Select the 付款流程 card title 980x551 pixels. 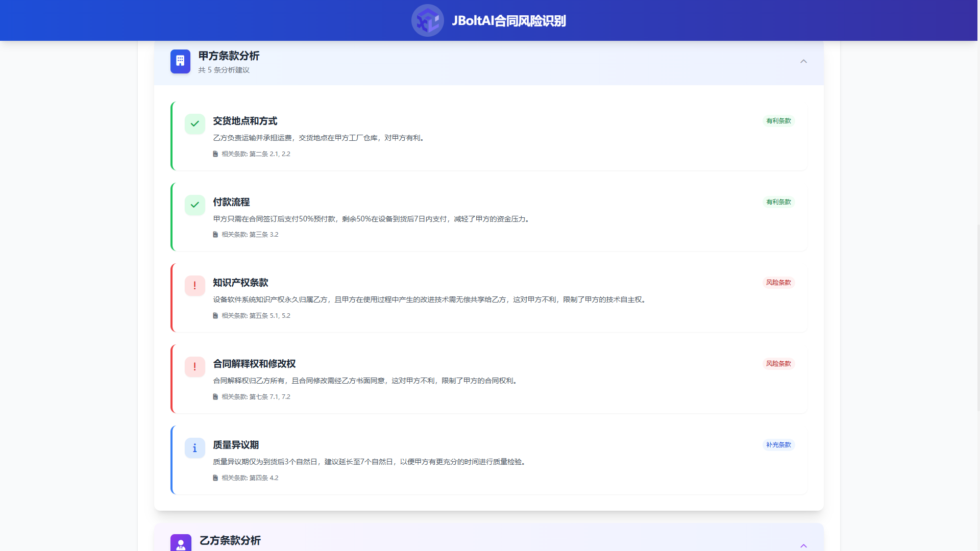click(231, 202)
